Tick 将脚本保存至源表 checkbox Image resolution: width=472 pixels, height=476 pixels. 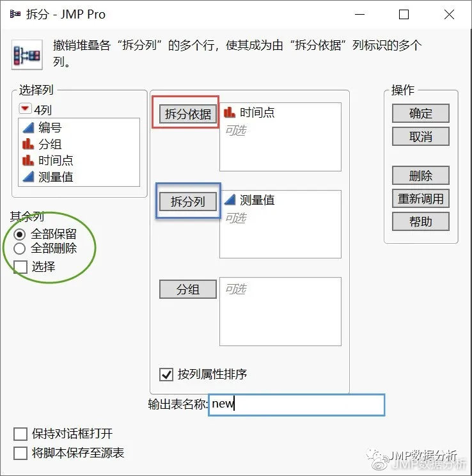click(x=20, y=453)
